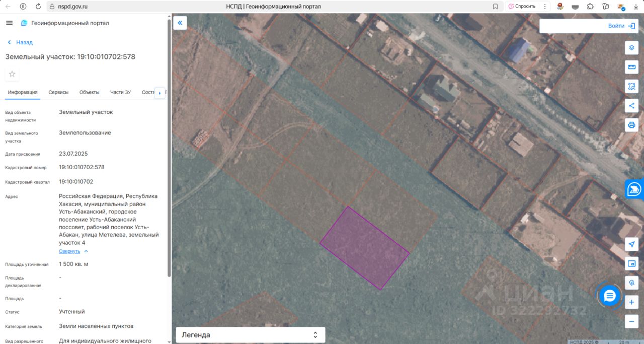Screen dimensions: 644x344
Task: Open browser downloads arrow
Action: 635,7
